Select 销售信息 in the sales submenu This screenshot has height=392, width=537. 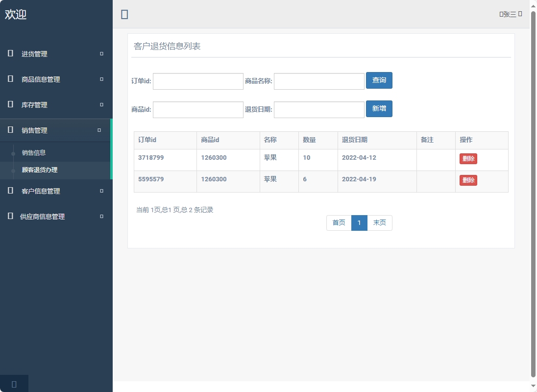(x=35, y=152)
